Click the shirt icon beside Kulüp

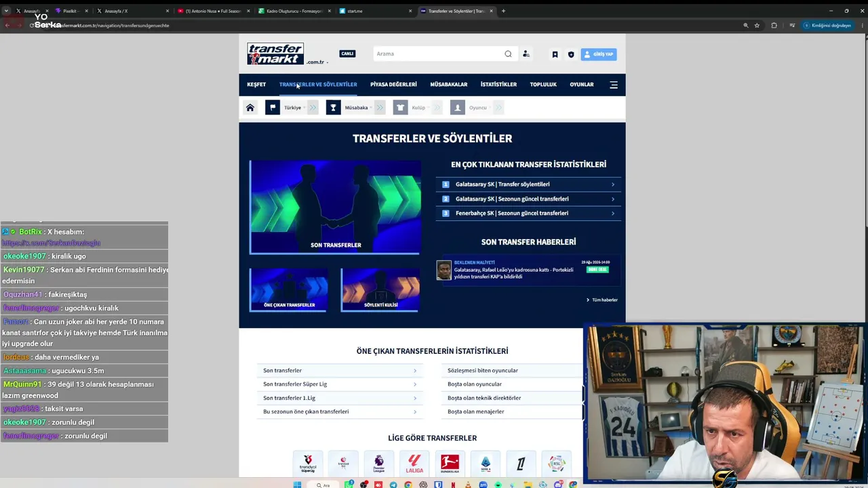pos(401,108)
